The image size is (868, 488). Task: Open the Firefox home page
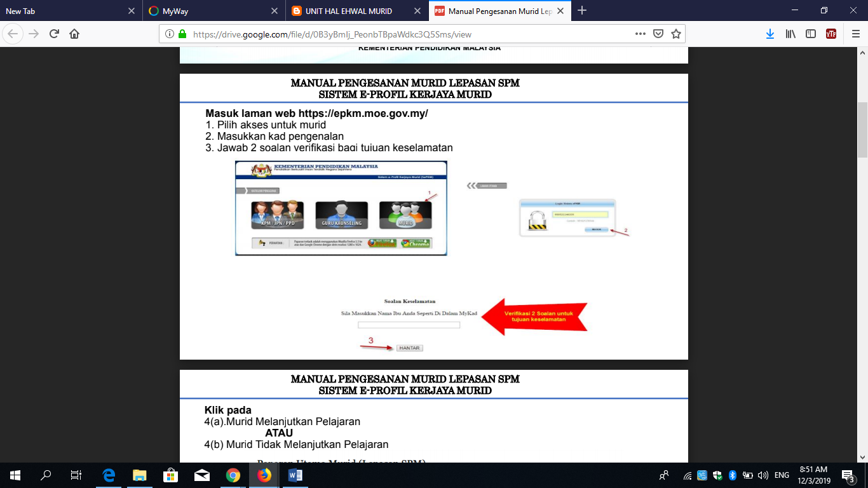pyautogui.click(x=74, y=34)
